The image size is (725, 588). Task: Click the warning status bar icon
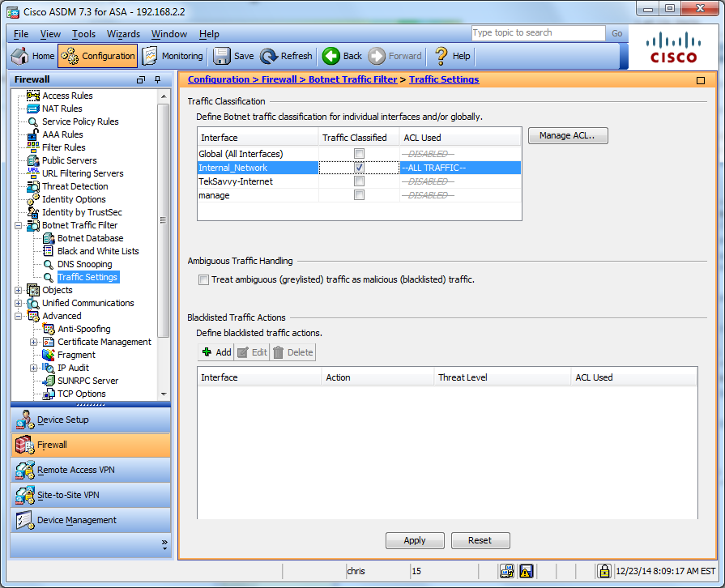pos(527,571)
